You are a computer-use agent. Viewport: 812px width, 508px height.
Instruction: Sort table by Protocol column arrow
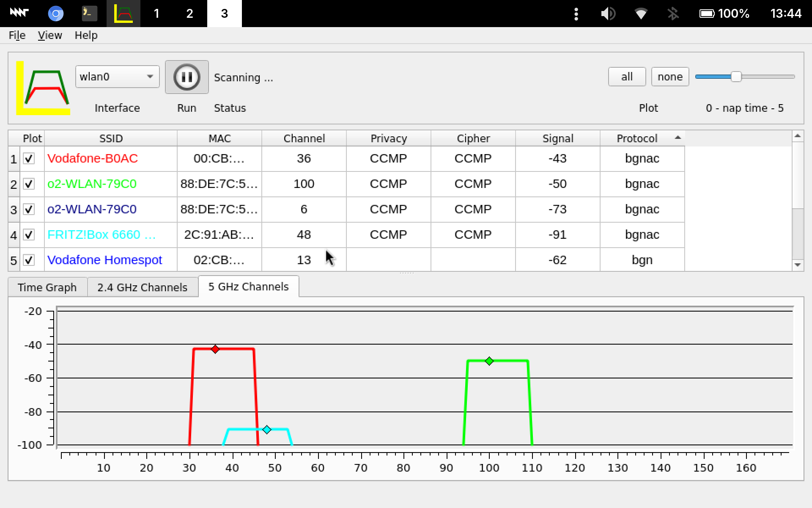[678, 138]
